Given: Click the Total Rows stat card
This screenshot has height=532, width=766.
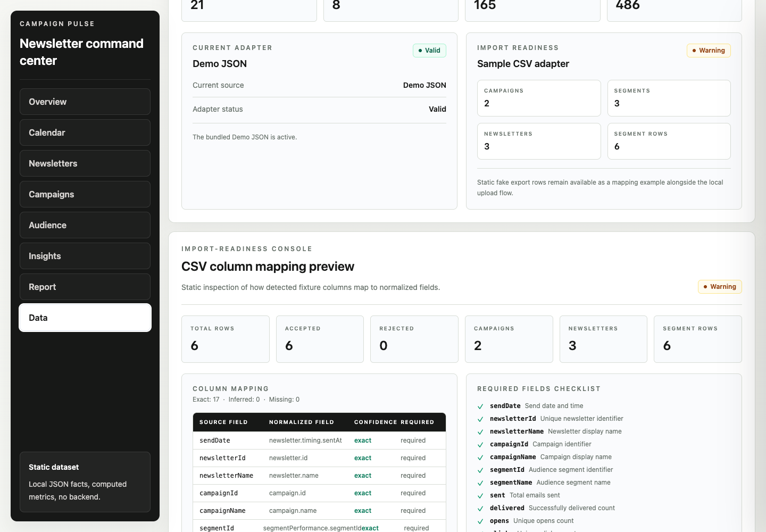Looking at the screenshot, I should (226, 339).
